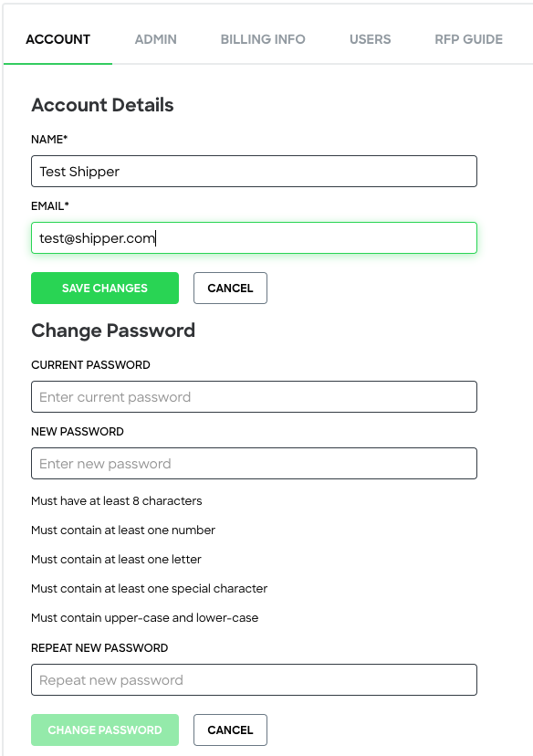Switch to the ADMIN tab

tap(155, 39)
